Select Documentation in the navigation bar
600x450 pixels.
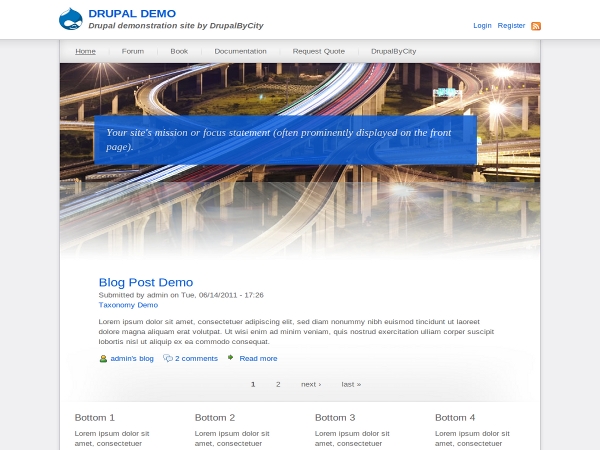(x=240, y=51)
